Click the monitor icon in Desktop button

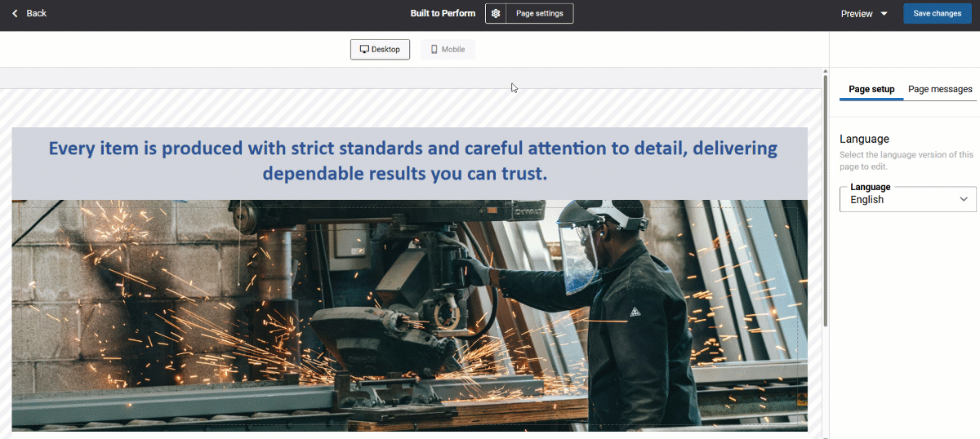click(x=364, y=49)
